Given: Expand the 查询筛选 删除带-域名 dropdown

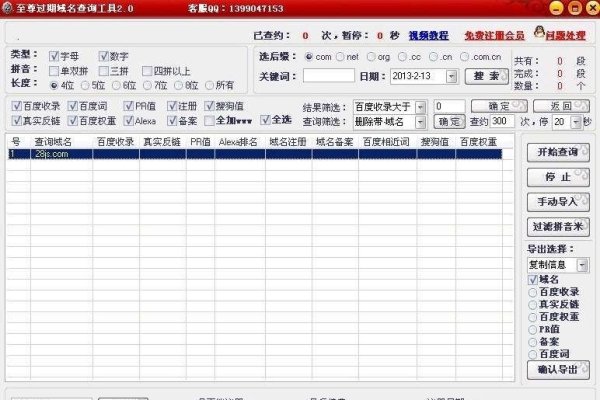Looking at the screenshot, I should click(421, 122).
